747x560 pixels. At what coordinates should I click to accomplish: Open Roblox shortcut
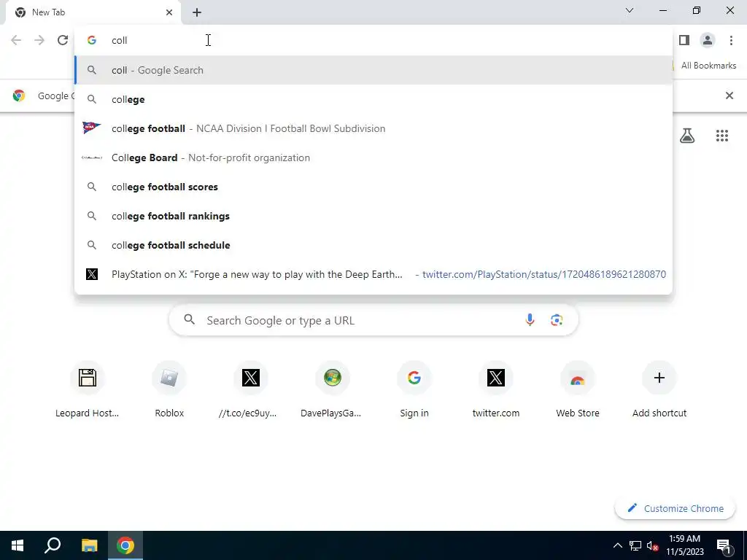[x=169, y=389]
